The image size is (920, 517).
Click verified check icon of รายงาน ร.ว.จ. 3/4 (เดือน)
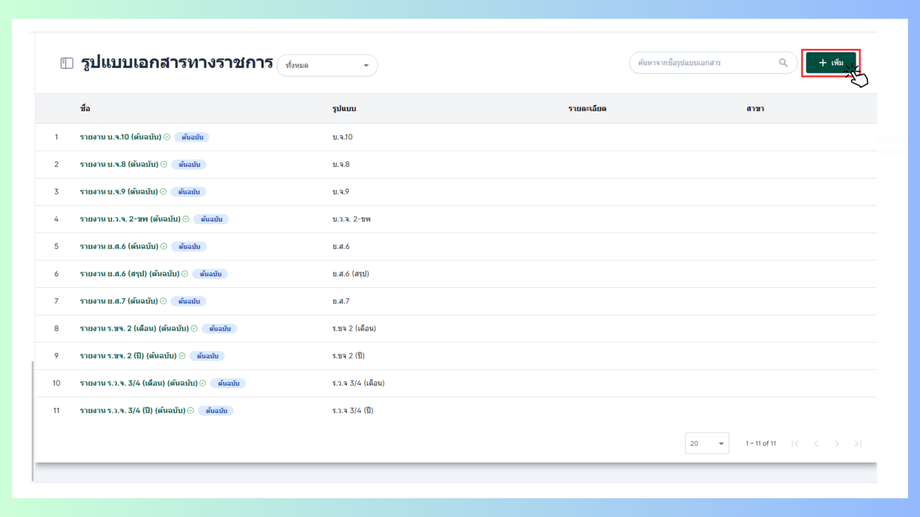[203, 383]
